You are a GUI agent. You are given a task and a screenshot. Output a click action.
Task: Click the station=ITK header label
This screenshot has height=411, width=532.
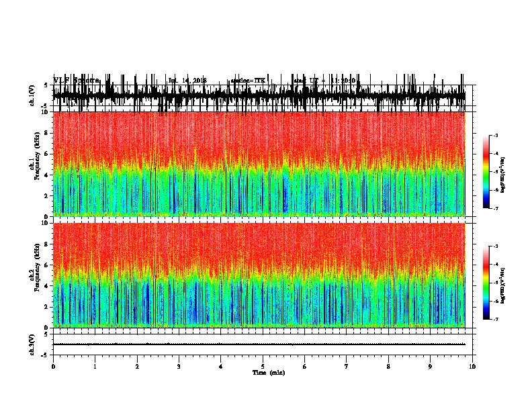248,81
